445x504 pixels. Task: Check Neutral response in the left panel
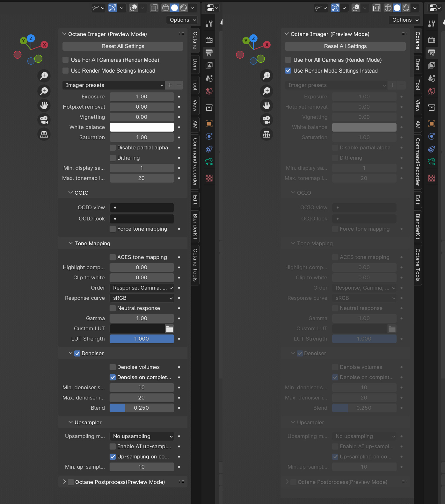pos(113,308)
